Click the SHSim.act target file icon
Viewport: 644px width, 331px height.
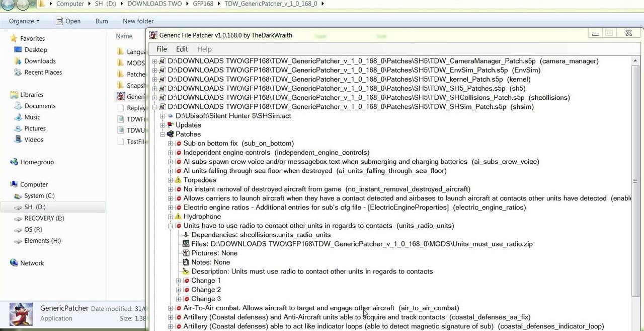tap(170, 116)
